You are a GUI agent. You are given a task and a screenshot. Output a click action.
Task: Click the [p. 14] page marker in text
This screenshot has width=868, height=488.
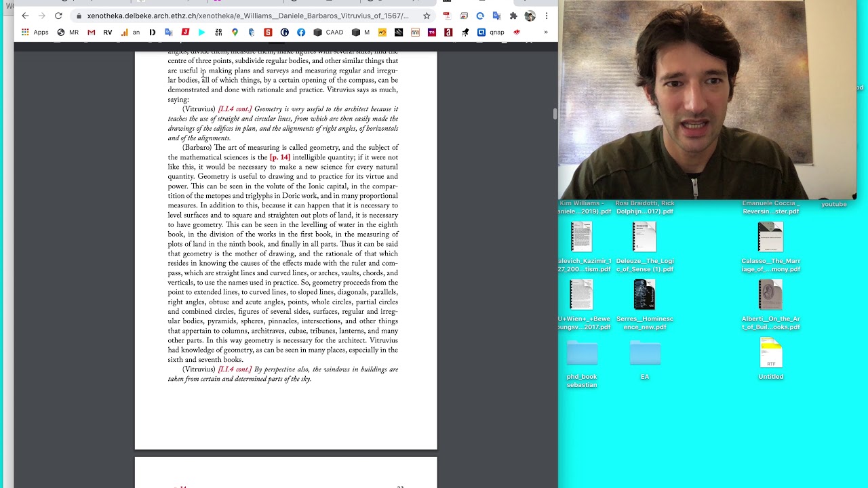279,157
